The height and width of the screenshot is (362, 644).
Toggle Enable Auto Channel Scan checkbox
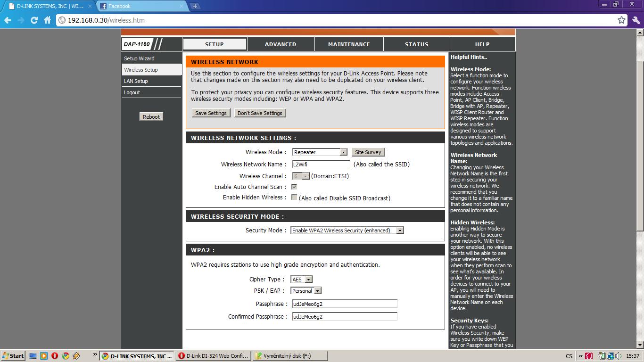[294, 187]
